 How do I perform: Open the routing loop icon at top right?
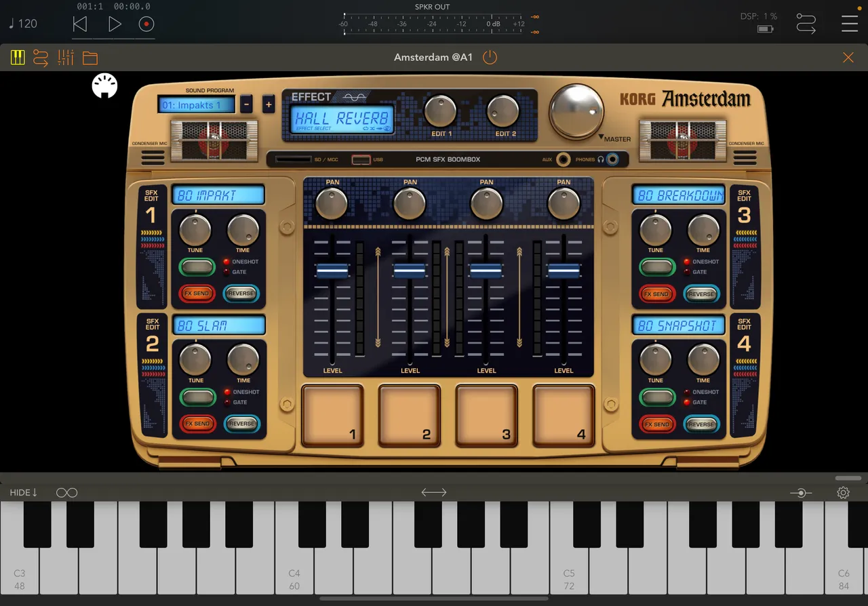pyautogui.click(x=806, y=24)
